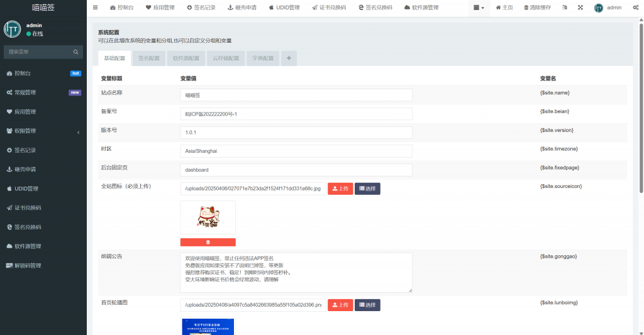Click the plus tab to add config group
The image size is (644, 335).
pos(289,58)
